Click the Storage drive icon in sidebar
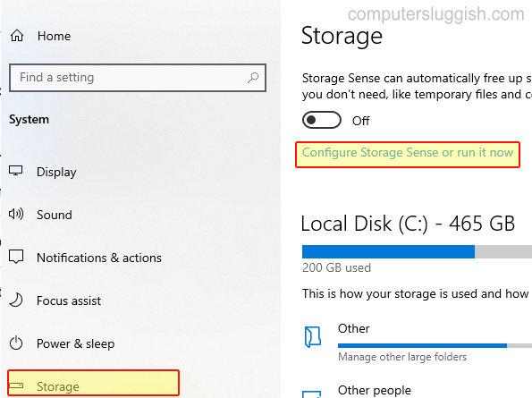 (16, 385)
